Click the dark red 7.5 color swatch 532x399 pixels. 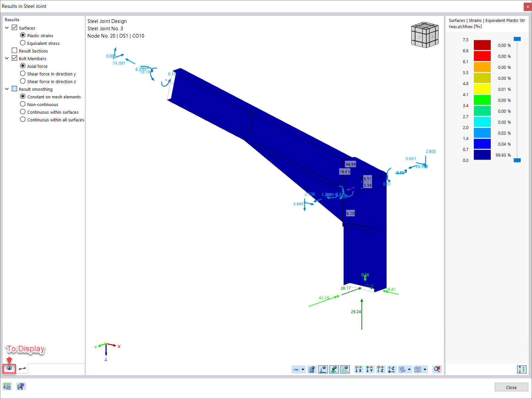click(482, 45)
